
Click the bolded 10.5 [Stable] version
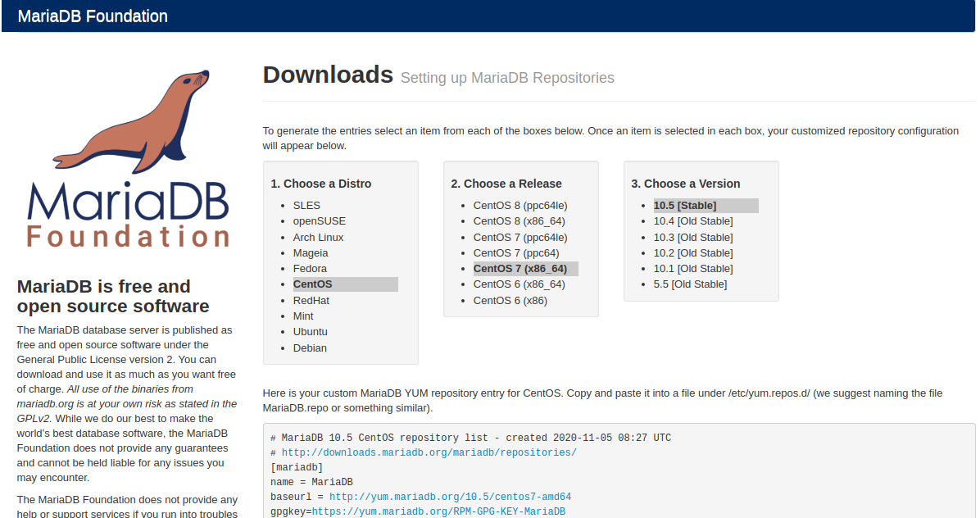coord(687,205)
